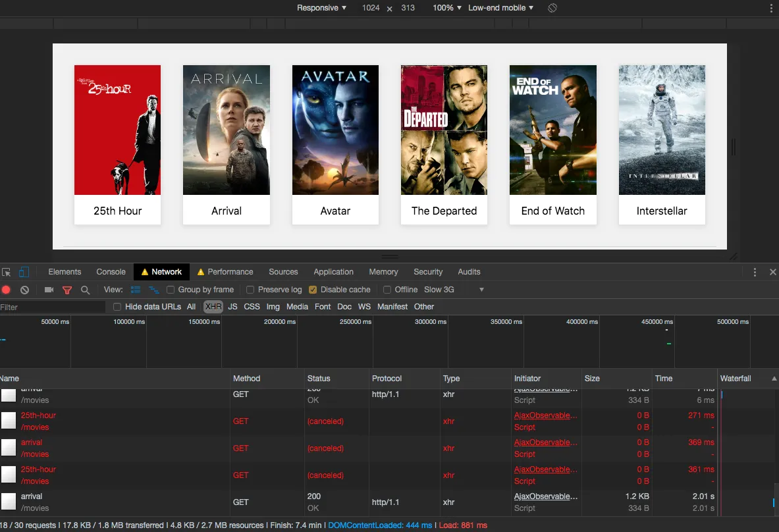Stop network recording with red record icon
The height and width of the screenshot is (532, 779).
[x=7, y=290]
